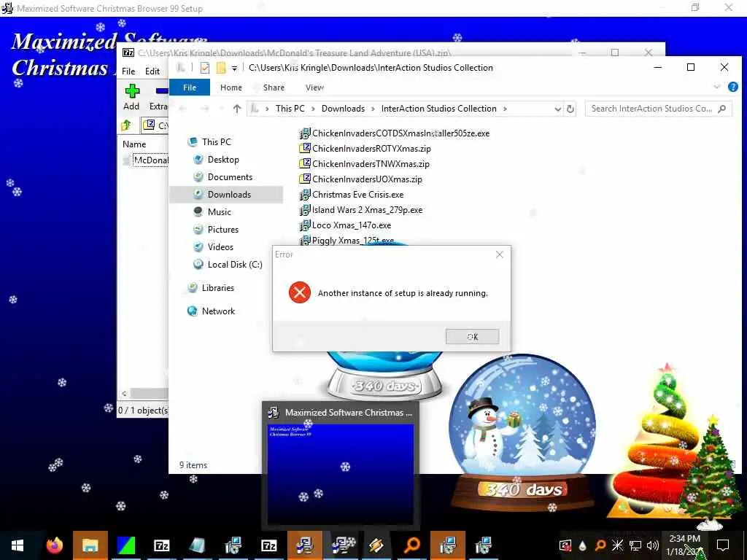This screenshot has height=560, width=747.
Task: Open the volume control in system tray
Action: click(x=653, y=545)
